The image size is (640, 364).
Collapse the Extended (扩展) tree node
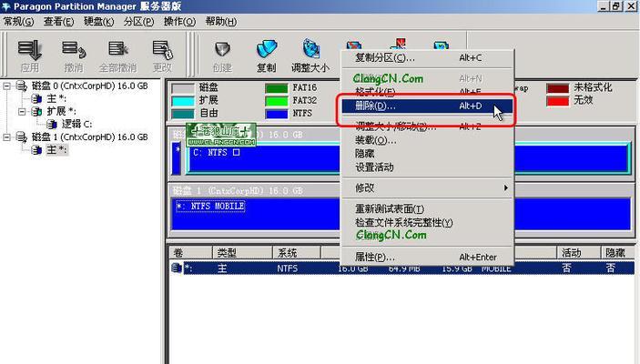point(22,111)
